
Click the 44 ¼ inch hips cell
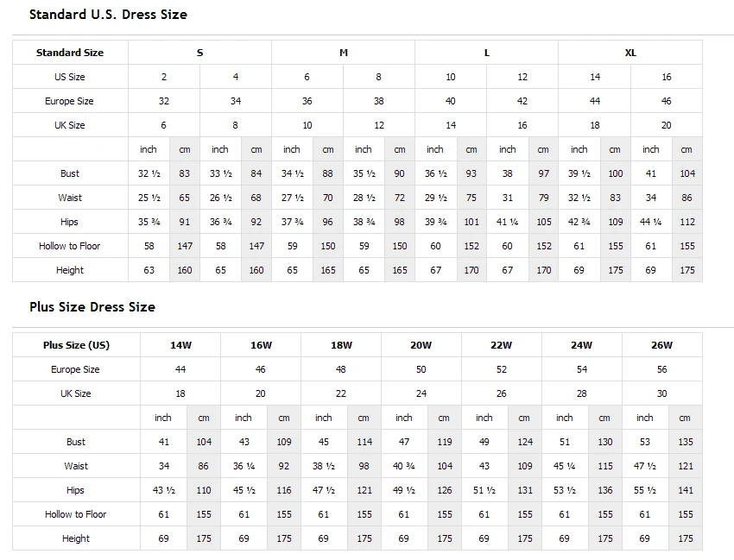point(651,222)
